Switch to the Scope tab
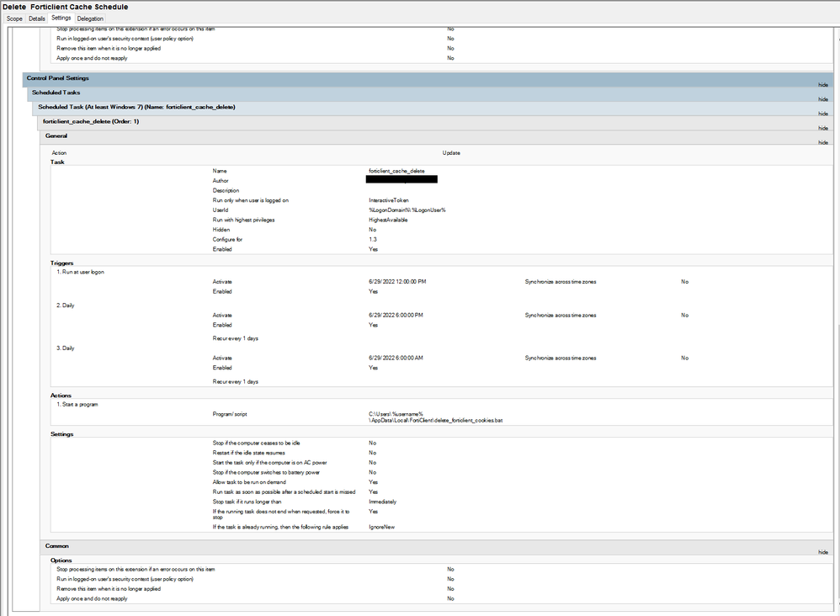 tap(14, 19)
